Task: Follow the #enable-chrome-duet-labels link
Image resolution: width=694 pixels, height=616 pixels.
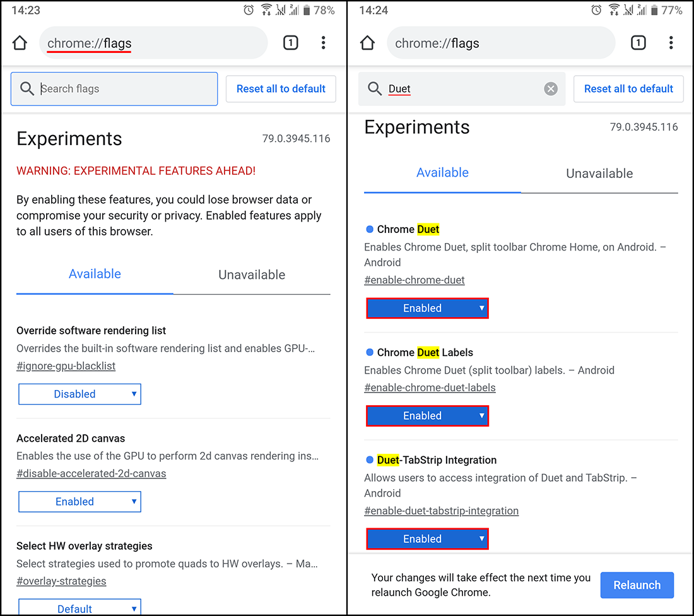Action: tap(430, 388)
